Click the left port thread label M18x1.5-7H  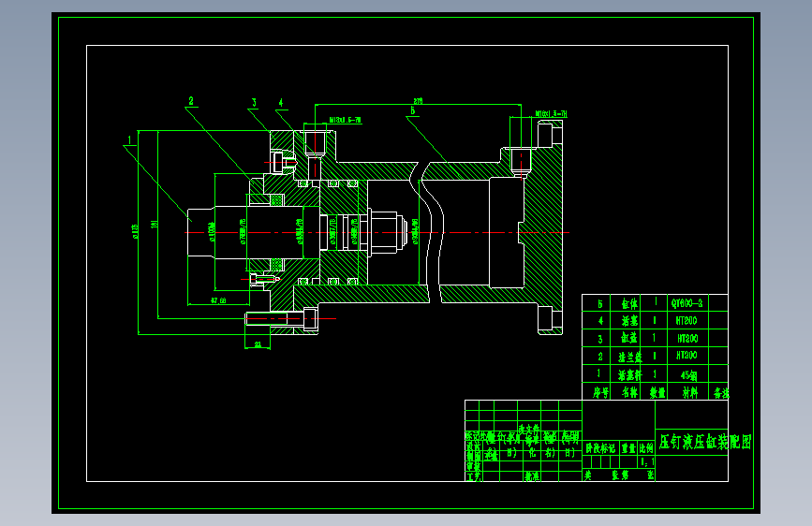[x=346, y=120]
